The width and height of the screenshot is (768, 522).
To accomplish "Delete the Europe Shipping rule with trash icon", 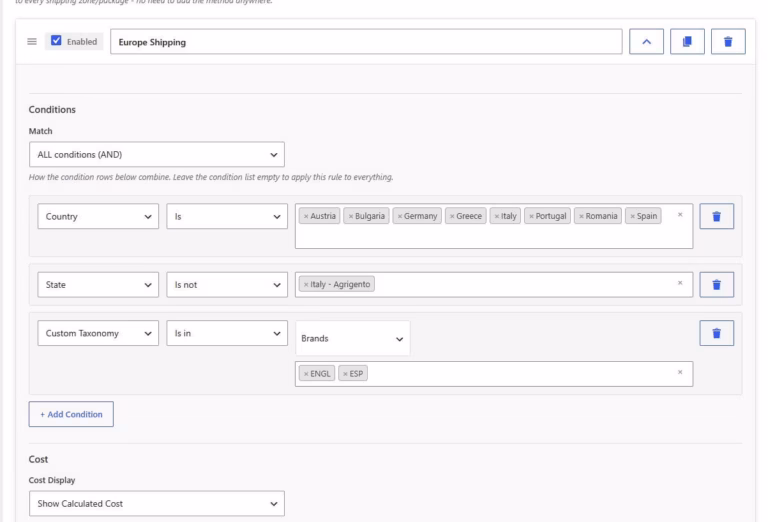I will 728,42.
